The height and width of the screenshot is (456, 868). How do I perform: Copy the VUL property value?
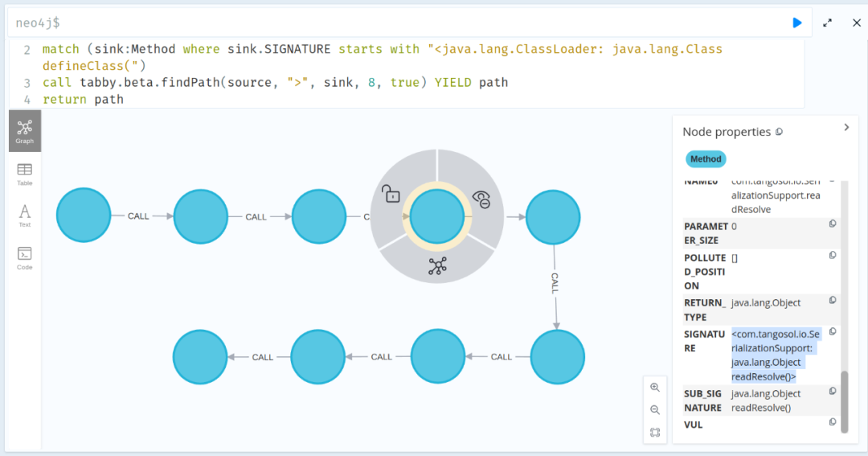(833, 422)
